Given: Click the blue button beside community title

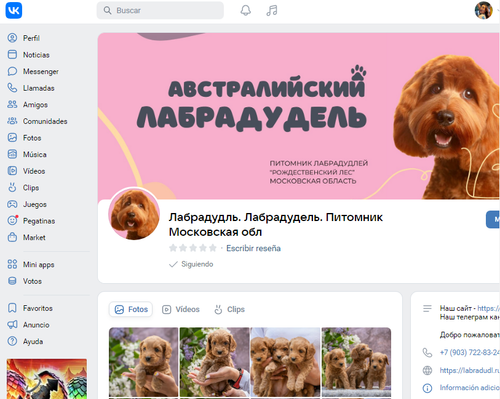Looking at the screenshot, I should (493, 219).
